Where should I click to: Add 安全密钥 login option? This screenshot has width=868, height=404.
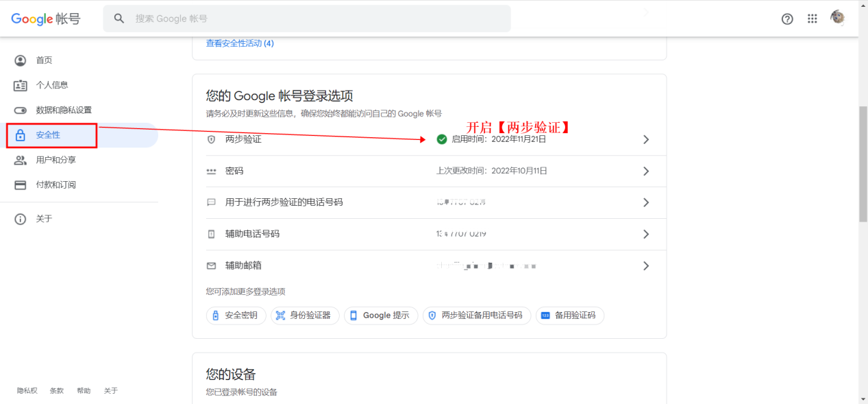[x=236, y=316]
